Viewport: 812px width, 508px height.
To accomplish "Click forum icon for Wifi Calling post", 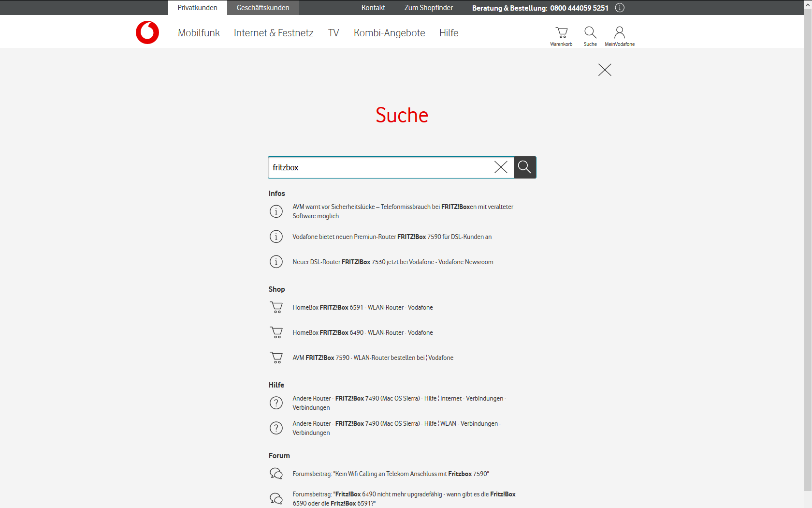I will coord(276,474).
